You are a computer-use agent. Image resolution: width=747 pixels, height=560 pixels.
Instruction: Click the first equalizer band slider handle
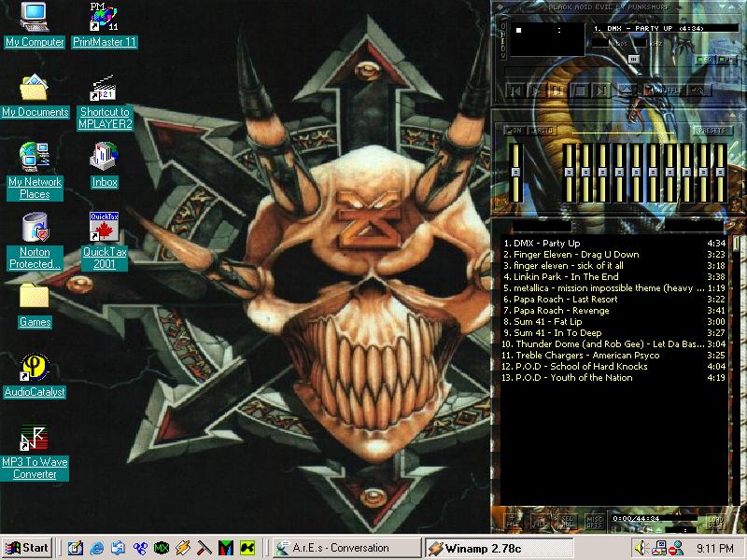569,172
